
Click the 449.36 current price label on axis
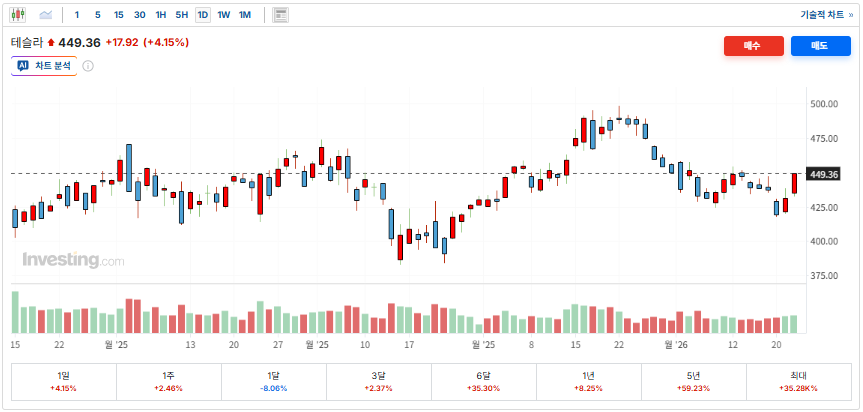pyautogui.click(x=823, y=175)
